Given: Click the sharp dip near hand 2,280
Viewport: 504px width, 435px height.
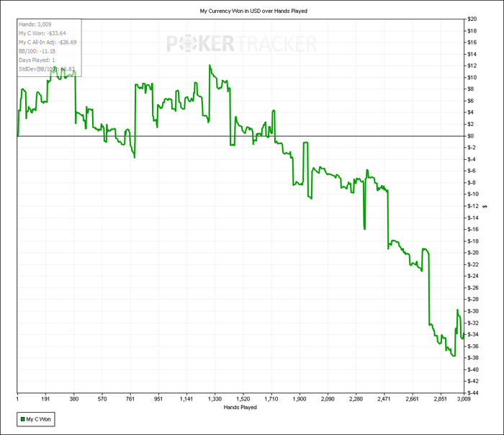Looking at the screenshot, I should [x=364, y=229].
